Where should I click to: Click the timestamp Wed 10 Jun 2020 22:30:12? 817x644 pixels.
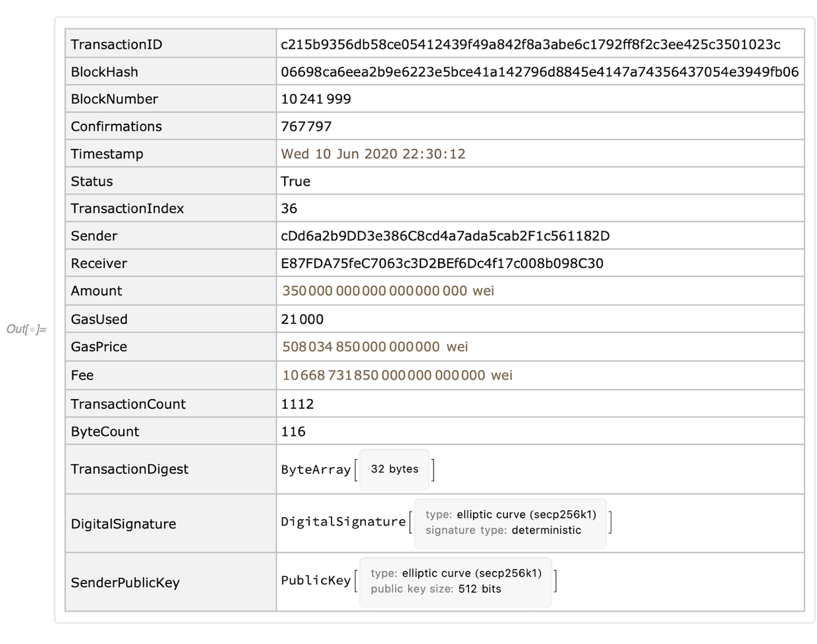click(373, 154)
